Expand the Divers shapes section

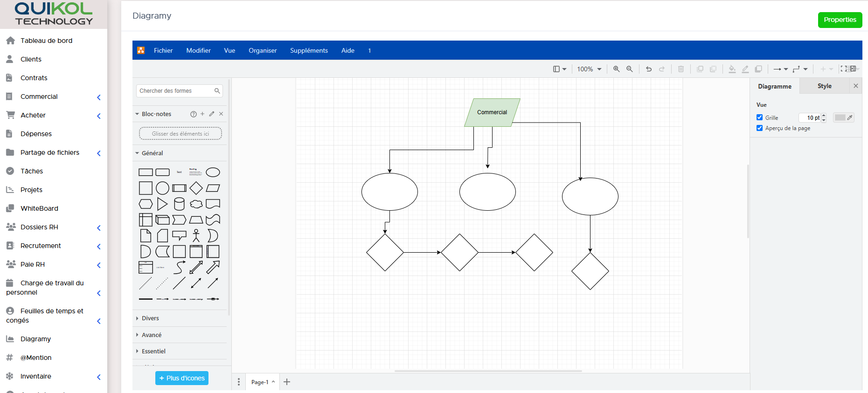coord(150,318)
